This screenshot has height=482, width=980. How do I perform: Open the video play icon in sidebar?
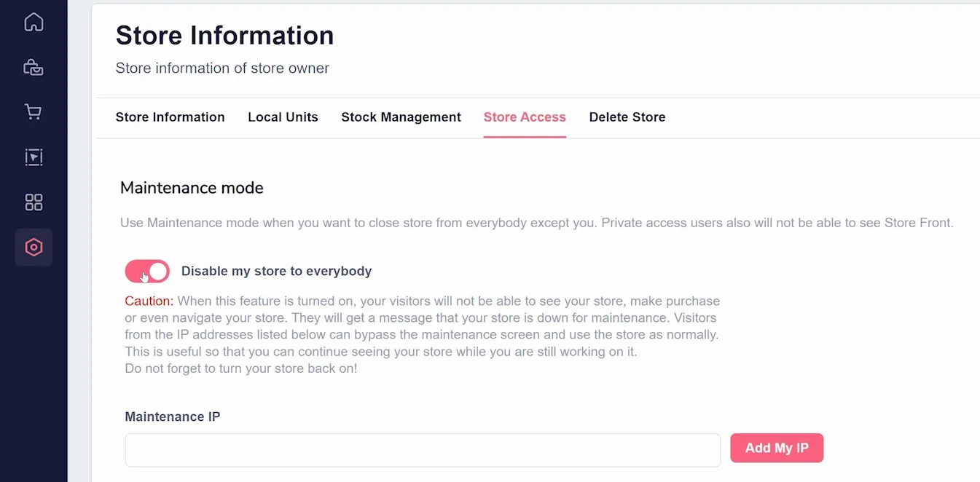click(x=34, y=157)
